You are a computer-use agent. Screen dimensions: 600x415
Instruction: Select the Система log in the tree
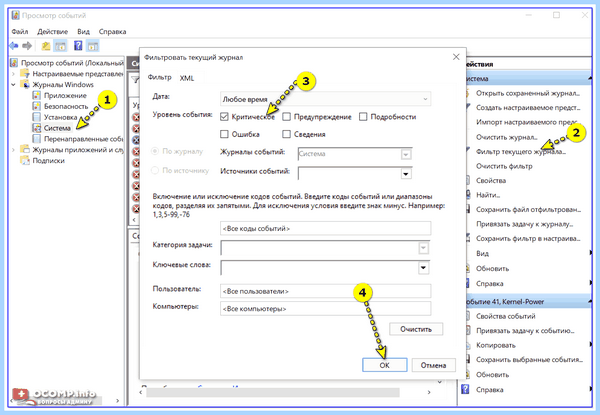tap(57, 128)
